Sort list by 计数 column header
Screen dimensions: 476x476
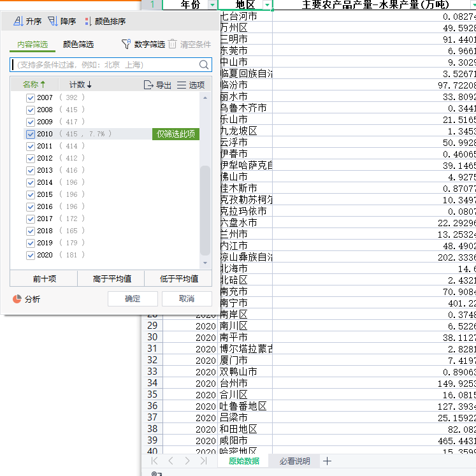pyautogui.click(x=80, y=85)
